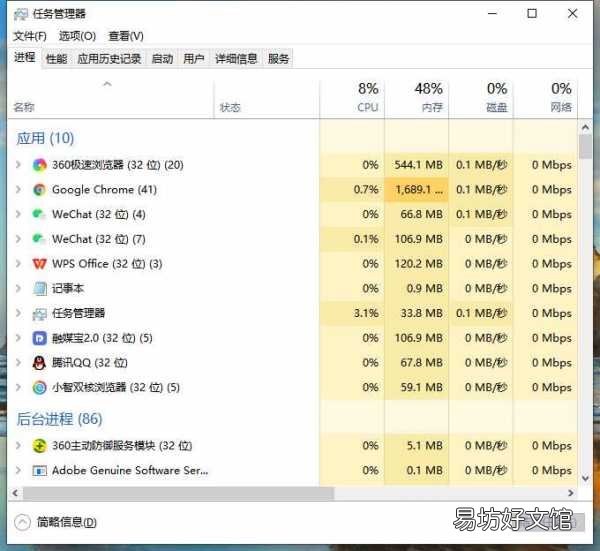Click the 360主动防御服务模块 icon
Screen dimensions: 600x551
(x=39, y=446)
